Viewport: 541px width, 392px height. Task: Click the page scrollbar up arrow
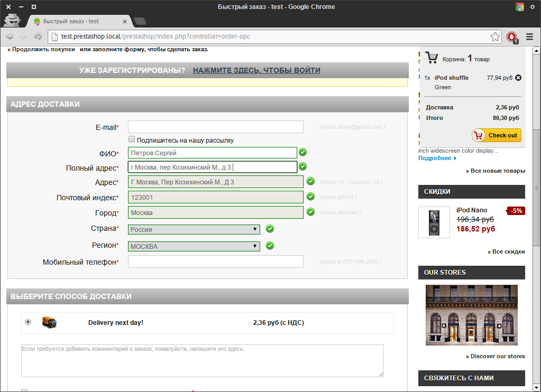point(536,51)
